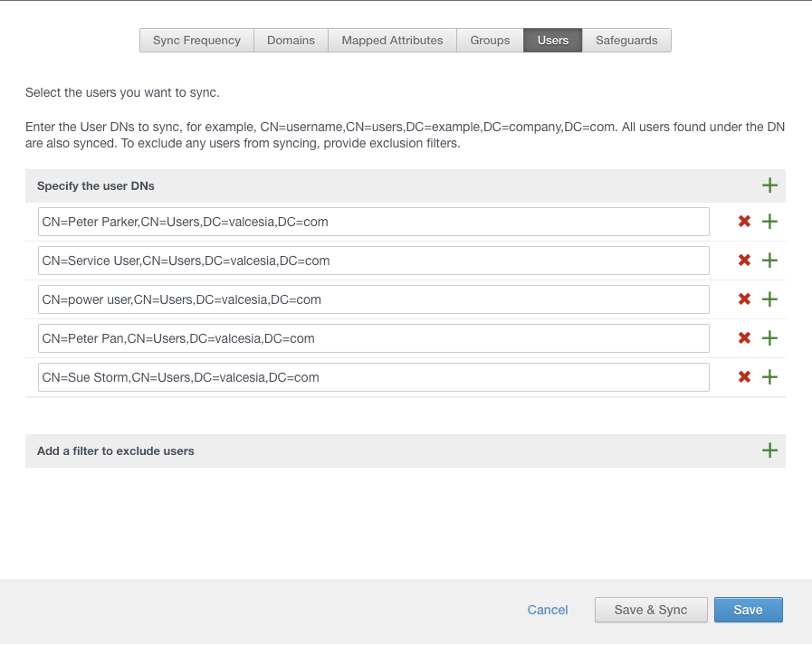This screenshot has width=812, height=645.
Task: Click the power user DN text field
Action: click(373, 299)
